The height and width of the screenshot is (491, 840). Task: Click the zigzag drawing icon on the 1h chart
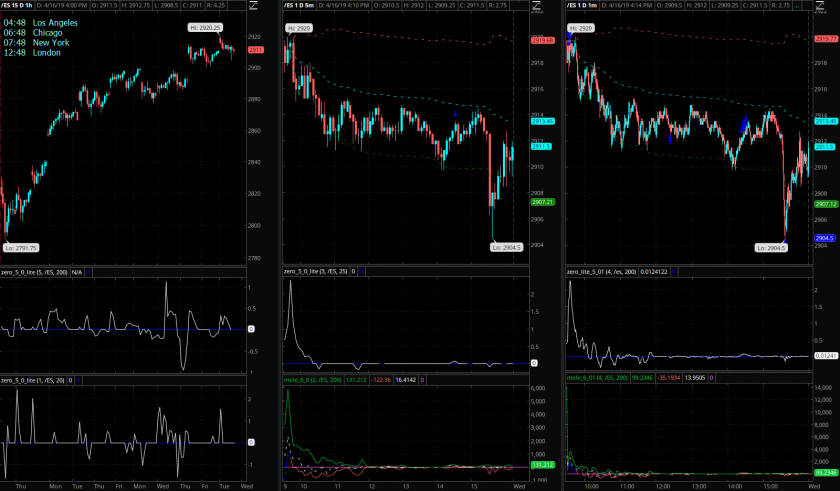click(256, 7)
